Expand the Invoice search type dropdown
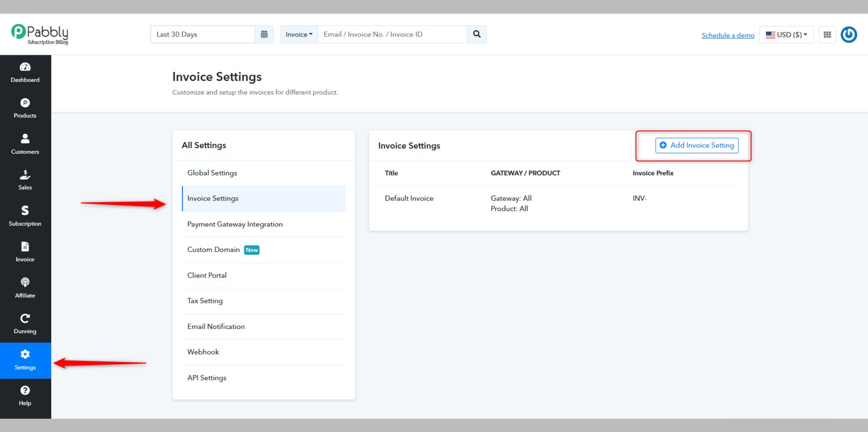The image size is (868, 432). (x=299, y=34)
